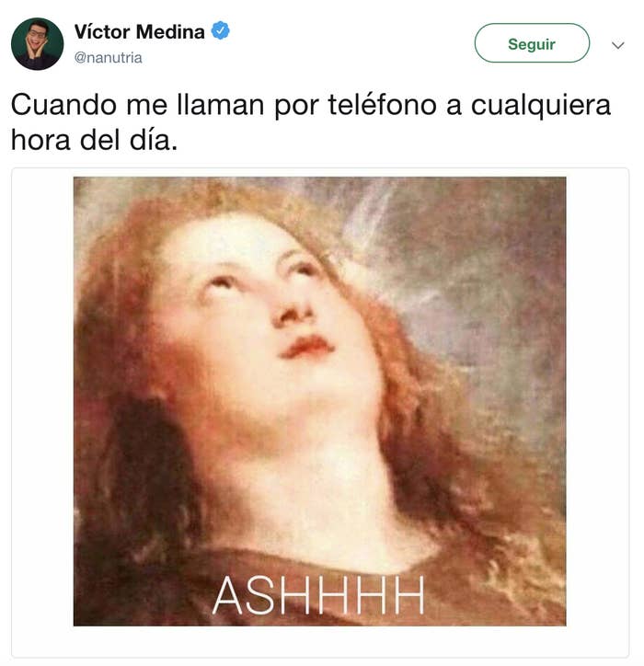This screenshot has width=644, height=666.
Task: Expand the tweet options chevron
Action: pyautogui.click(x=617, y=44)
